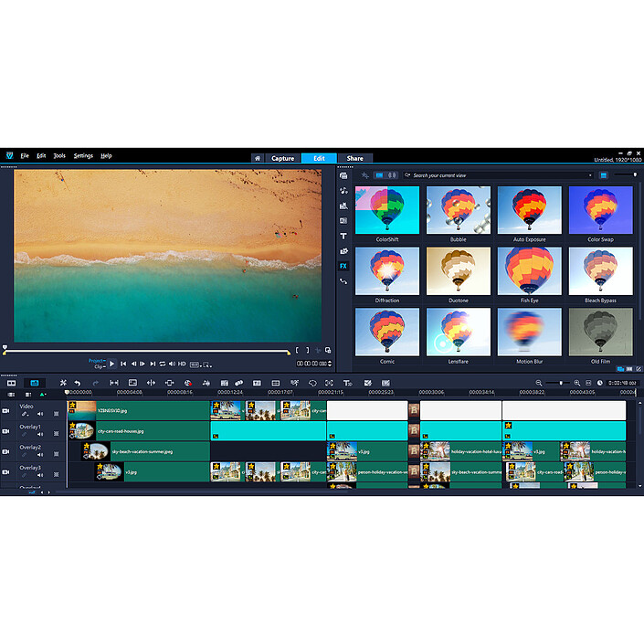Open the timeline customize tools icon
The image size is (644, 644).
[63, 383]
